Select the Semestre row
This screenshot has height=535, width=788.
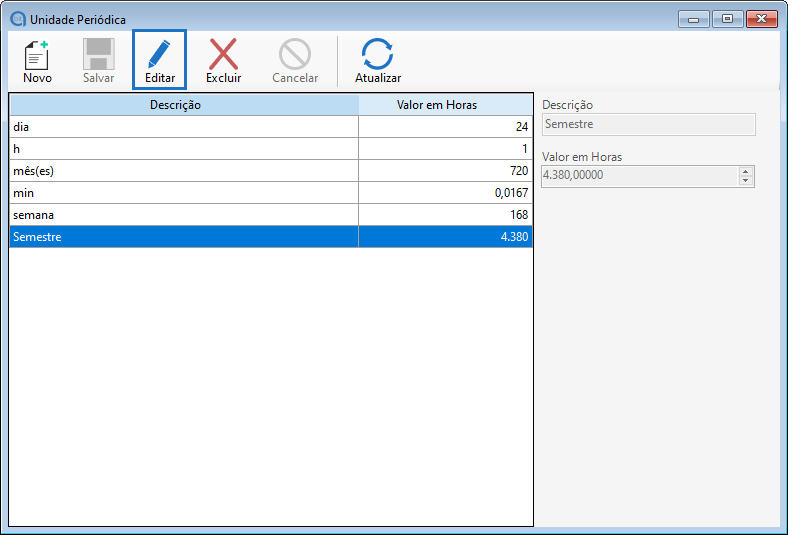point(184,237)
